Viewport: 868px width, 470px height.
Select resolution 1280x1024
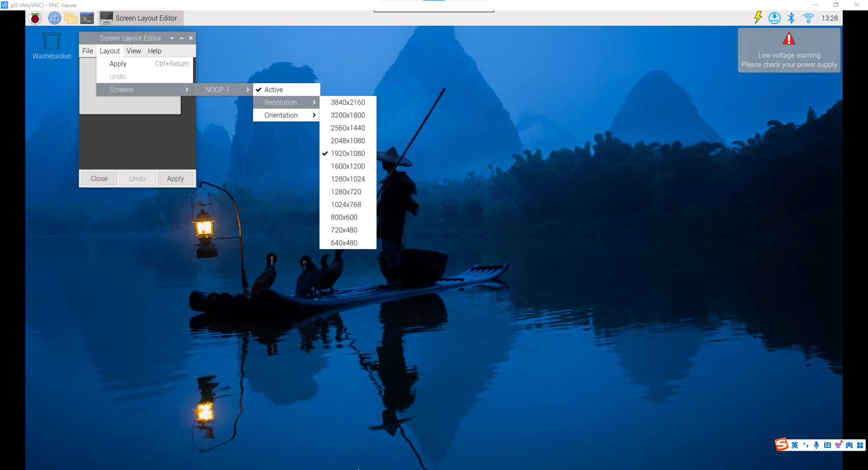tap(348, 179)
